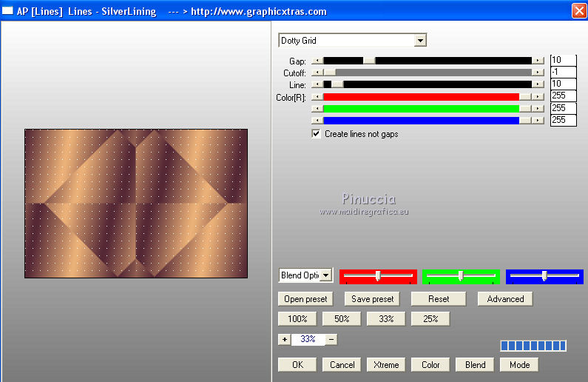Viewport: 588px width, 382px height.
Task: Click the Line slider right arrow
Action: tap(538, 84)
